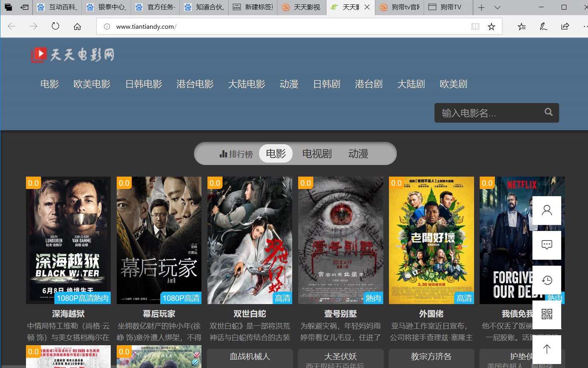Click the search magnifier icon

pyautogui.click(x=548, y=113)
